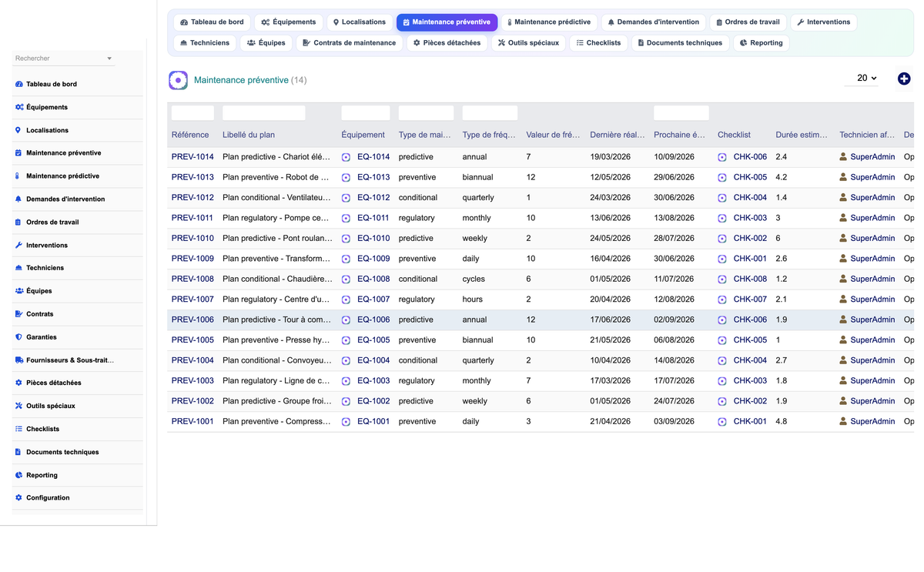The image size is (924, 572).
Task: Open Documents techniques top tab
Action: pos(680,43)
